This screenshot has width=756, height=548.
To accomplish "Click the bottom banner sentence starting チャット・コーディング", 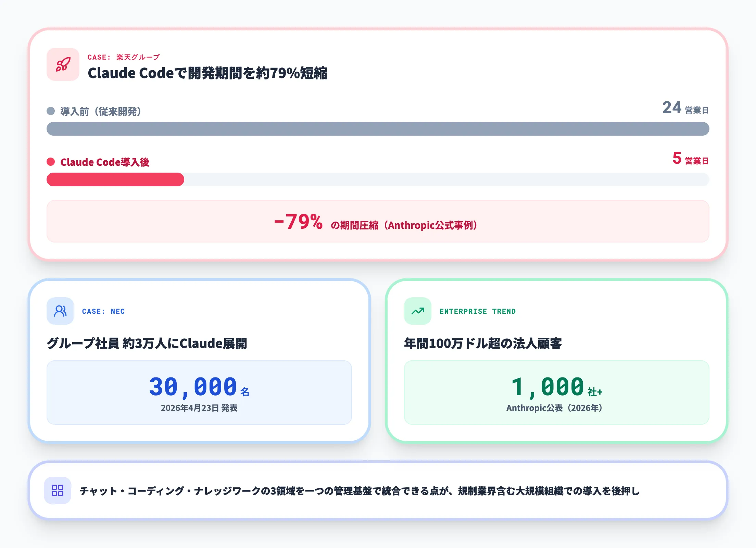I will coord(360,491).
